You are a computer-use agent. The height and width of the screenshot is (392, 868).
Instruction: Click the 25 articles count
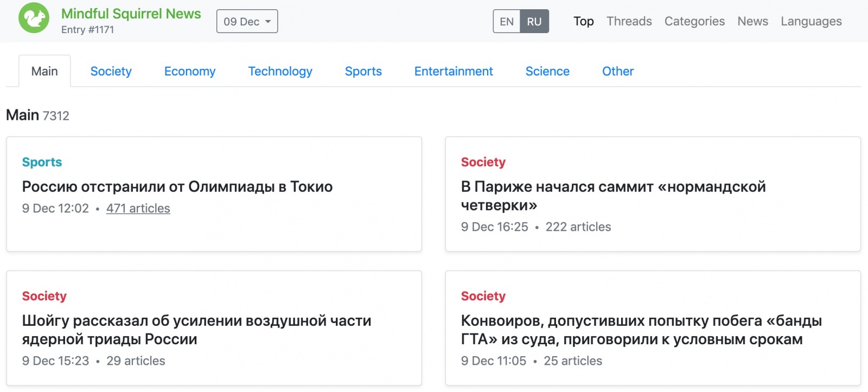pyautogui.click(x=573, y=361)
